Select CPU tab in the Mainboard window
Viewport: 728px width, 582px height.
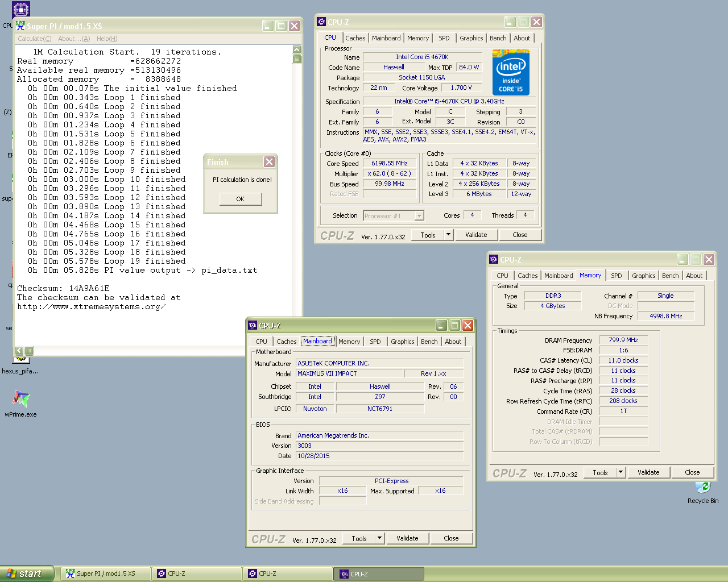click(262, 342)
